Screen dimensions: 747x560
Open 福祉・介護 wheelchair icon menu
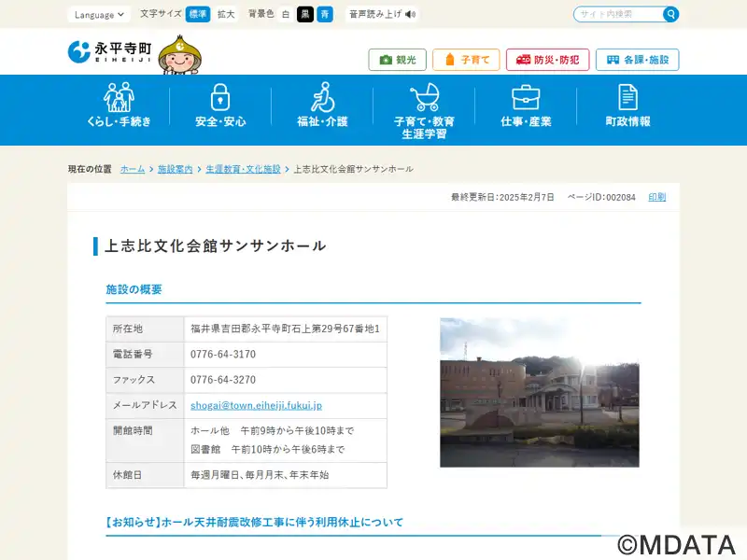322,105
